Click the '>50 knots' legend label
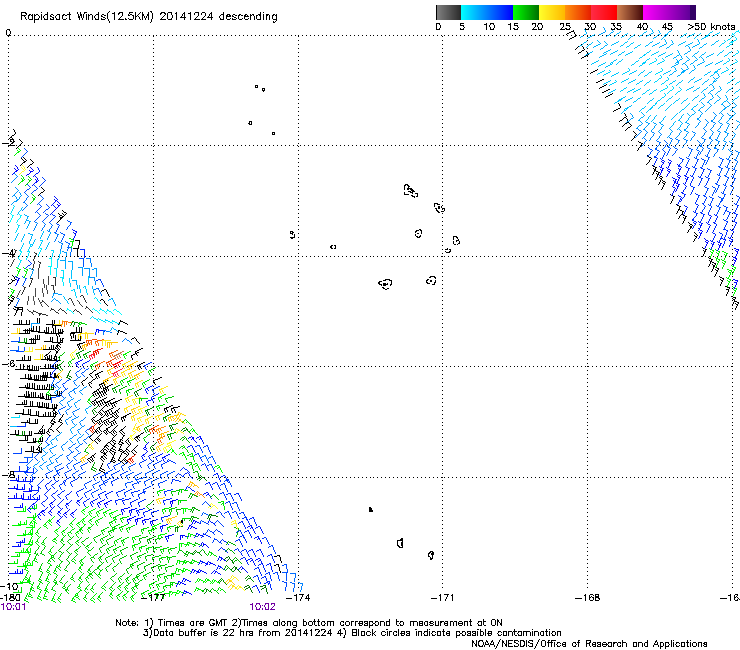740x650 pixels. click(712, 27)
